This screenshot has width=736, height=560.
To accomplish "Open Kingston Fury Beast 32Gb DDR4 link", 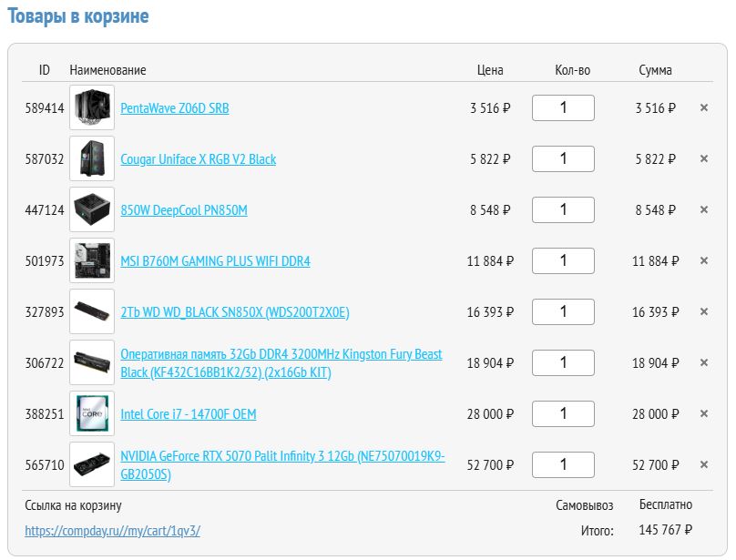I will [x=281, y=362].
